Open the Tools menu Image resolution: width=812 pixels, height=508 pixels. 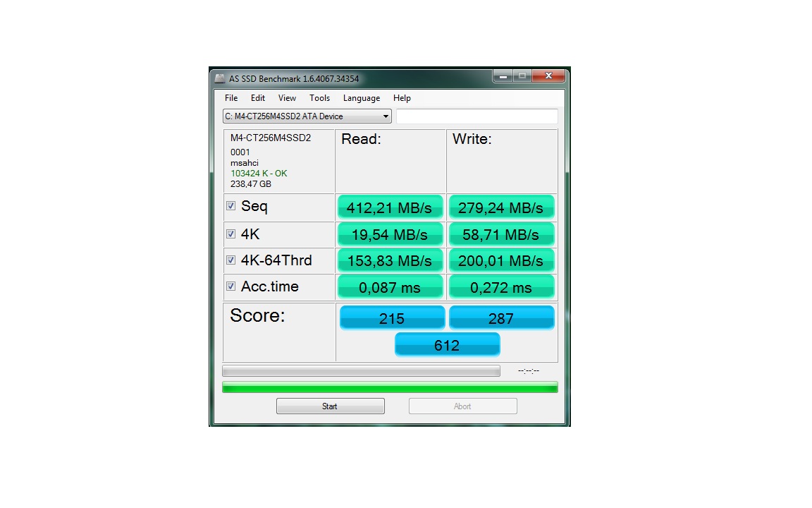319,98
